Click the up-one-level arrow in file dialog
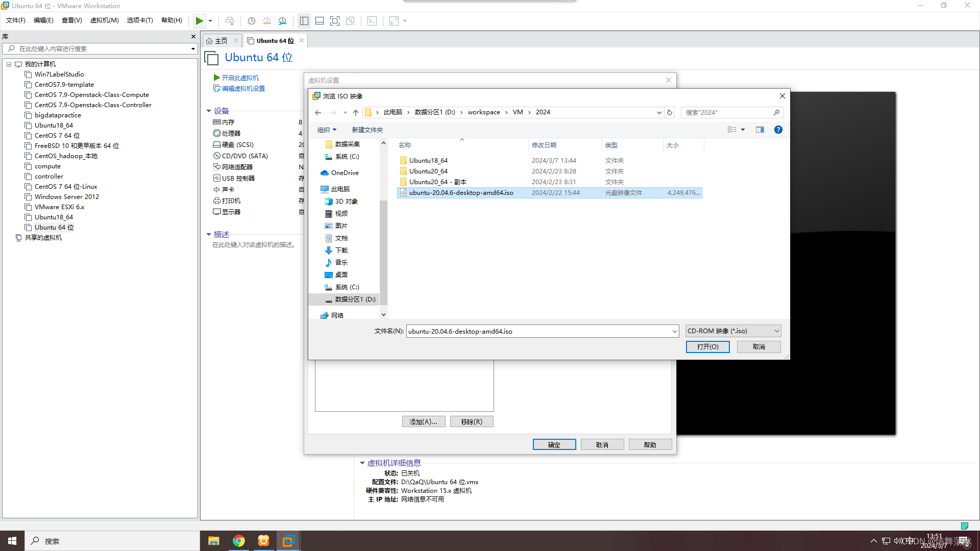 point(356,112)
